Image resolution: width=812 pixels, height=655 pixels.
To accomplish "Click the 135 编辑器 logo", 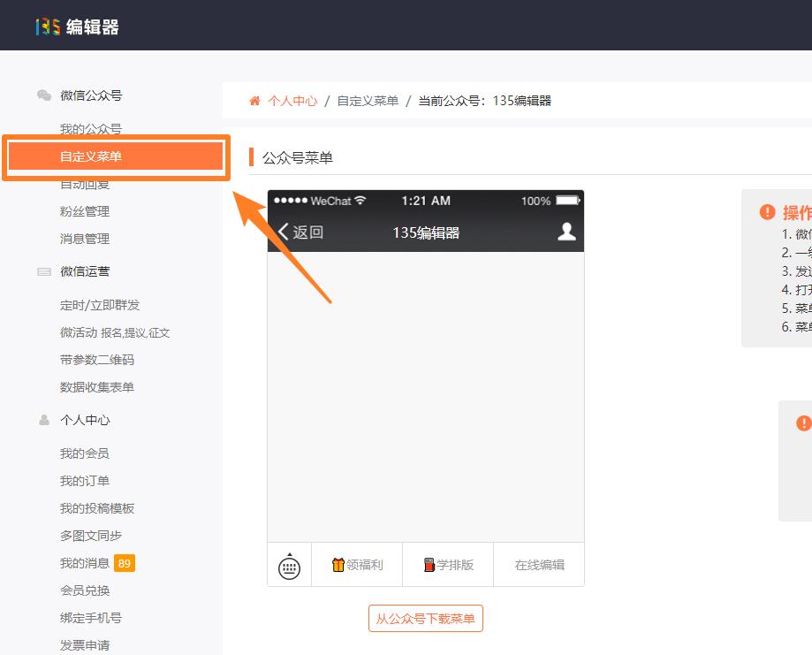I will (77, 27).
